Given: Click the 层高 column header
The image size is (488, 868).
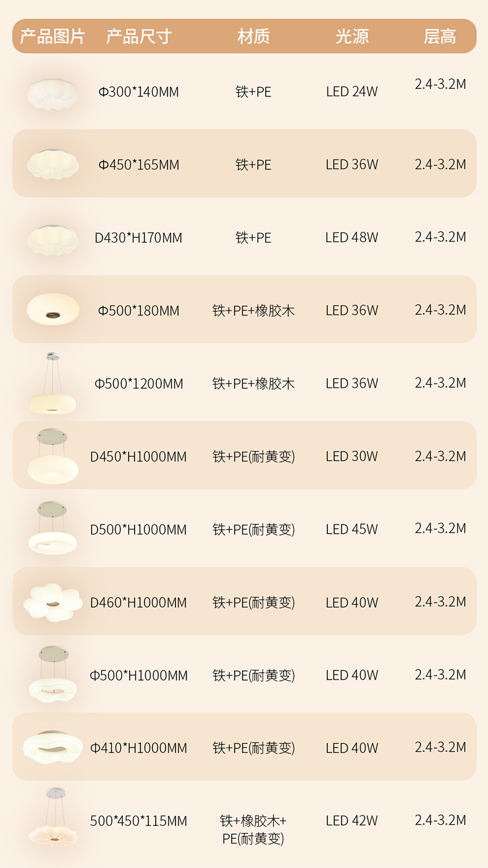Looking at the screenshot, I should click(440, 36).
